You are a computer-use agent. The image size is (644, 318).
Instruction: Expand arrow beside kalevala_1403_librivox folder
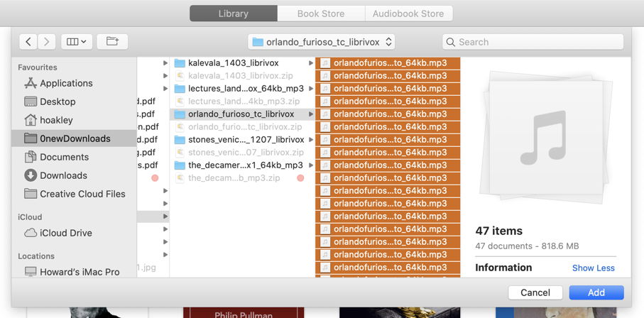[x=311, y=63]
